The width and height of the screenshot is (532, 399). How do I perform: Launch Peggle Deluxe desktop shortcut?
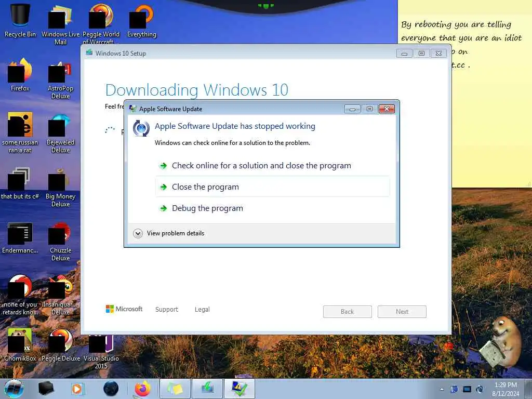[60, 344]
